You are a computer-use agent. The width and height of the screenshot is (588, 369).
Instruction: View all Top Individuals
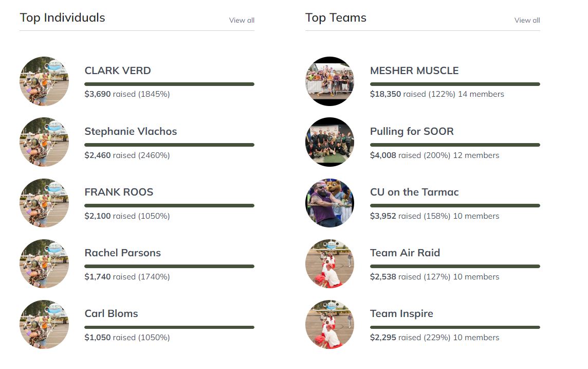242,21
